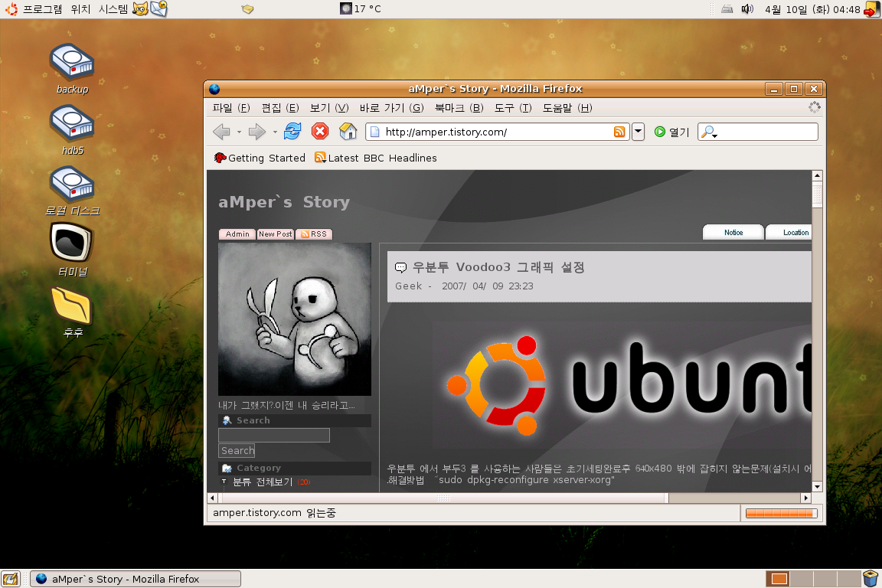Click the volume speaker icon
882x588 pixels.
tap(747, 9)
